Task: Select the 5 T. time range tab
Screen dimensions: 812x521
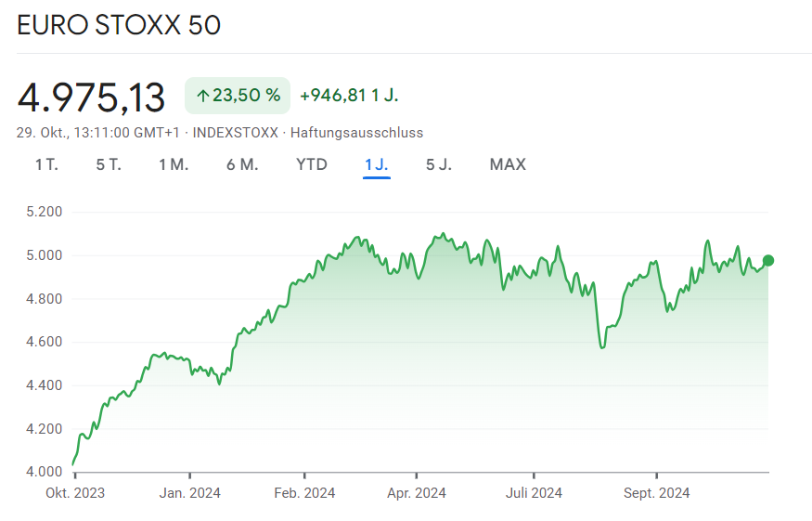Action: click(x=109, y=165)
